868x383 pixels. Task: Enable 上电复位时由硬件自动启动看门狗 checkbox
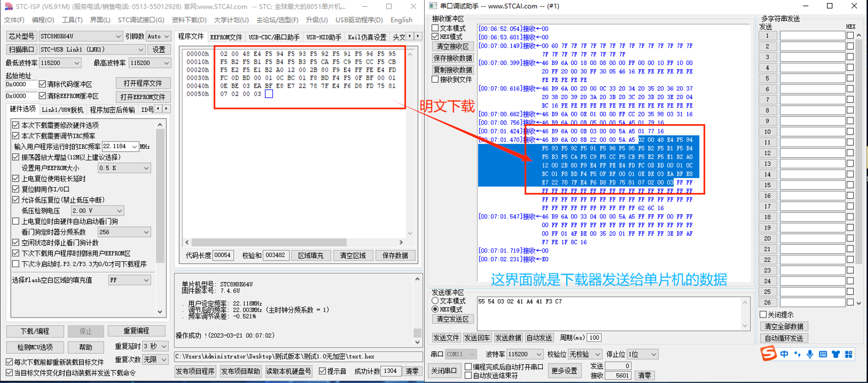(16, 221)
